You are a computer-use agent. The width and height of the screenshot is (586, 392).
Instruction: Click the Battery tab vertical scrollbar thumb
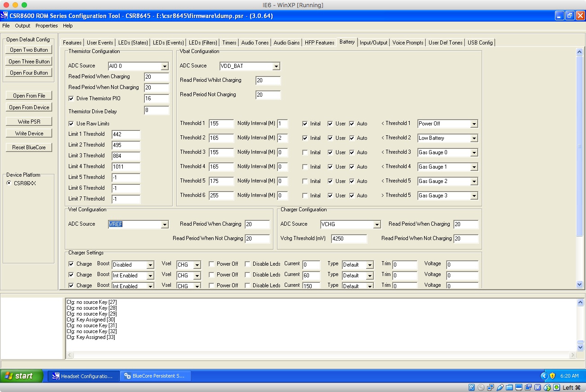click(x=579, y=146)
